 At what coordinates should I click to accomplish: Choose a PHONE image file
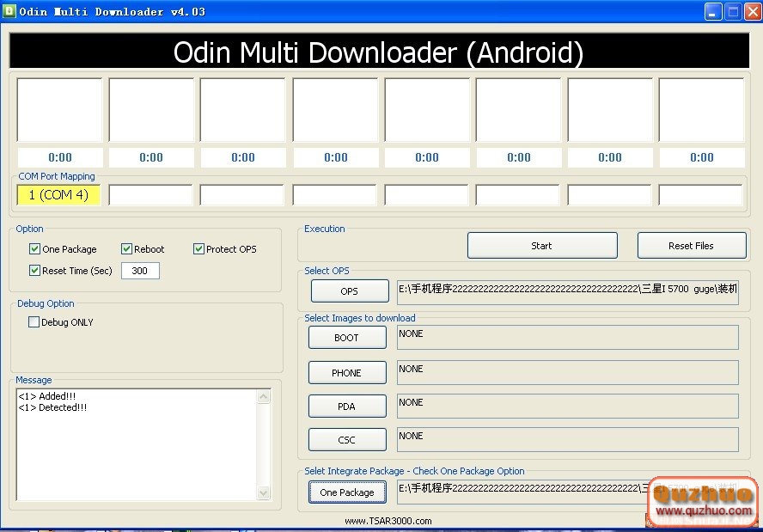tap(347, 373)
